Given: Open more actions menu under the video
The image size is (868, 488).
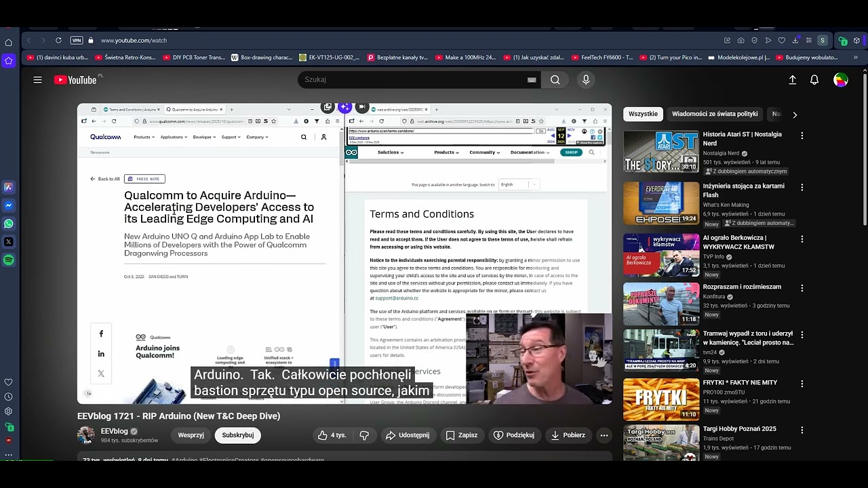Looking at the screenshot, I should coord(604,435).
